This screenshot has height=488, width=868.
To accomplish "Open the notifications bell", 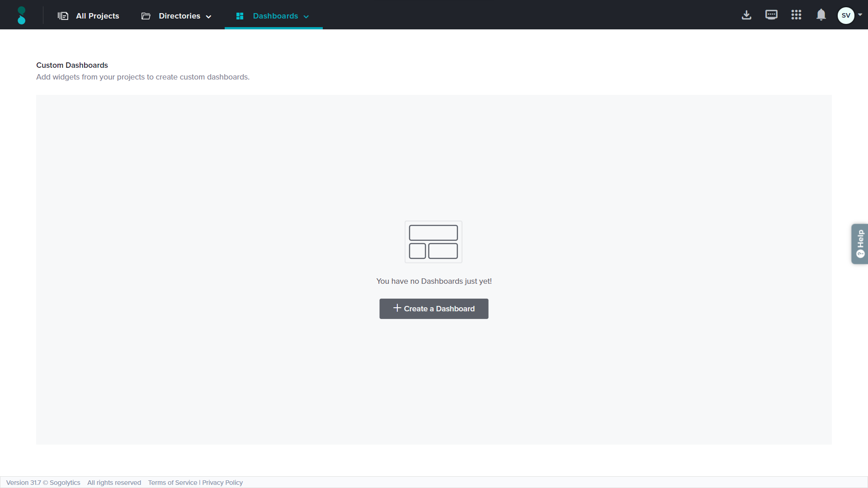I will click(x=821, y=15).
